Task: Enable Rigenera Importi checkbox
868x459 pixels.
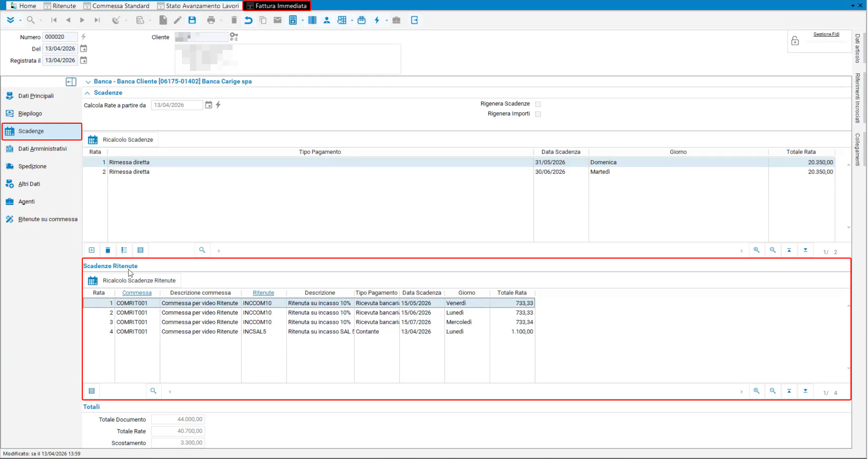Action: (538, 114)
